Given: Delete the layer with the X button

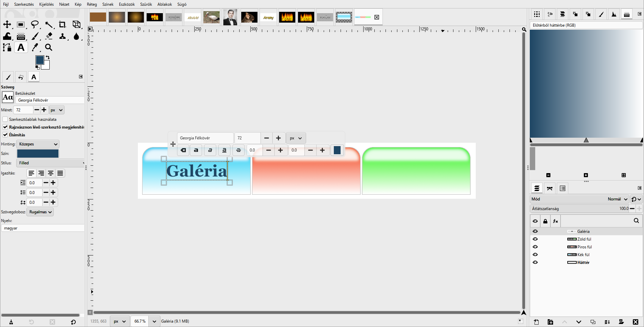Looking at the screenshot, I should [x=636, y=322].
